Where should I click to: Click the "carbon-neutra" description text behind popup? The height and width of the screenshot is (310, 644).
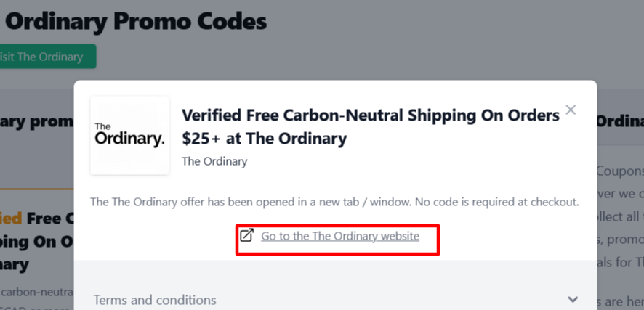[36, 292]
